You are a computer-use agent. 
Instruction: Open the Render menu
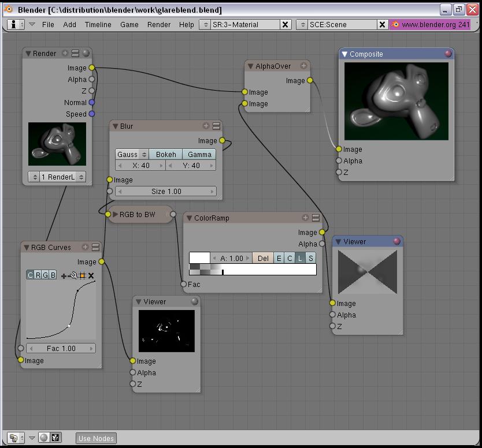pos(158,25)
